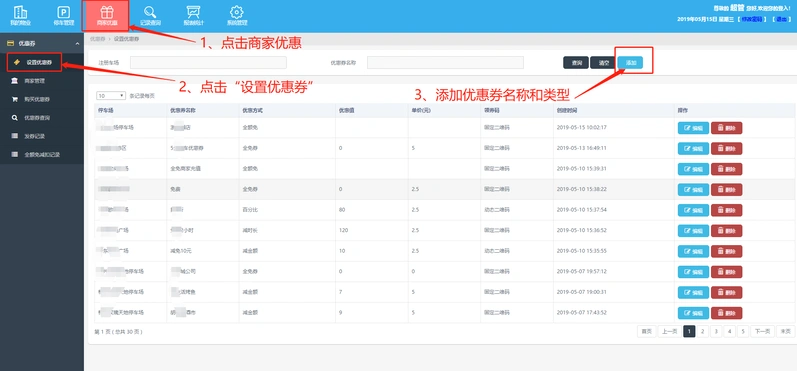The width and height of the screenshot is (797, 371).
Task: Edit the coupon created 2019-05-10 15:37:54
Action: pos(693,210)
